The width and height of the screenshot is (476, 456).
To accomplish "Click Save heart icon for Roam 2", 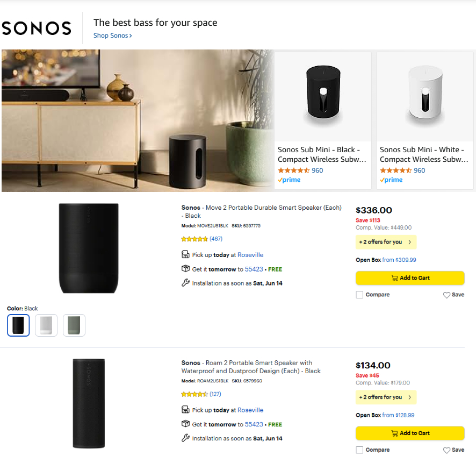I will click(446, 450).
